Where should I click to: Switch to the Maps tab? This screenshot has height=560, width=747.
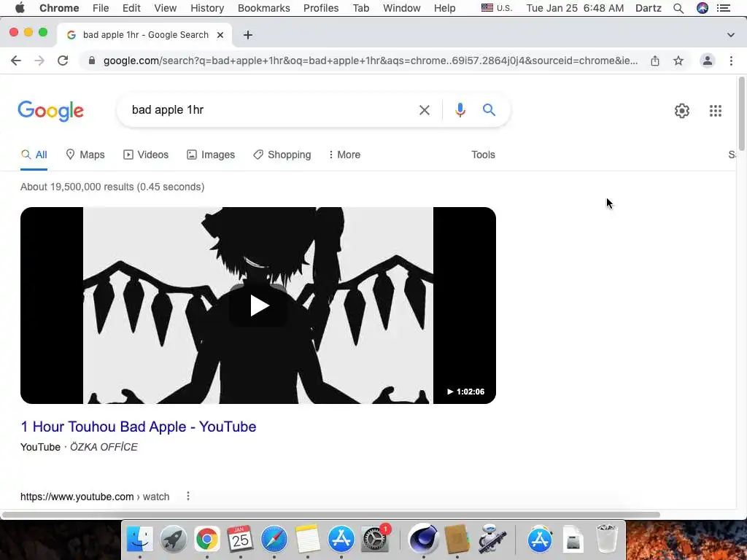click(x=85, y=155)
